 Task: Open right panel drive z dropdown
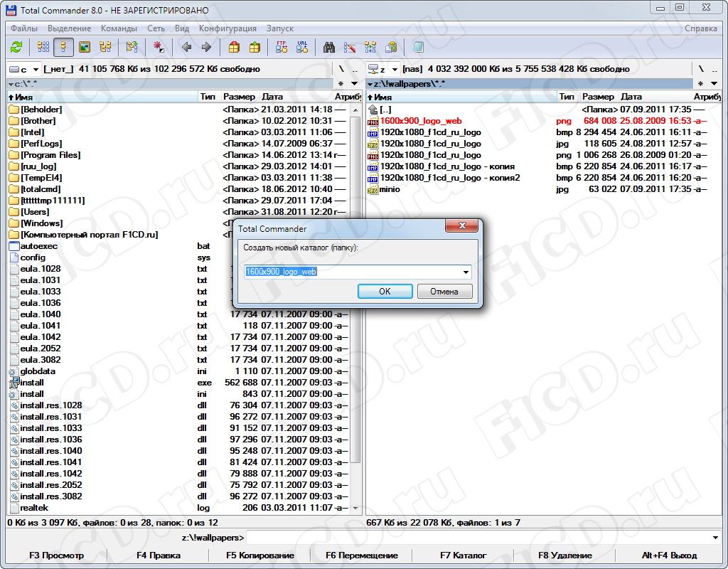coord(383,69)
